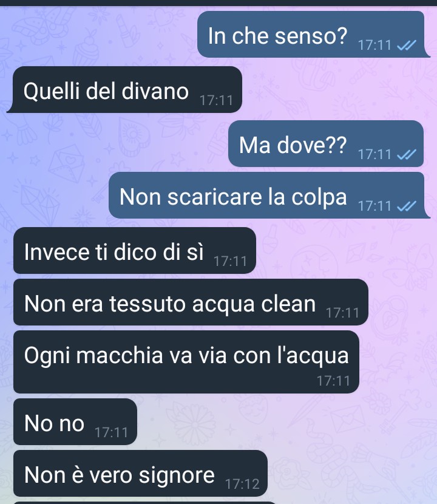The width and height of the screenshot is (437, 504).
Task: Tap the 'Non è vero signore' message
Action: click(x=140, y=473)
